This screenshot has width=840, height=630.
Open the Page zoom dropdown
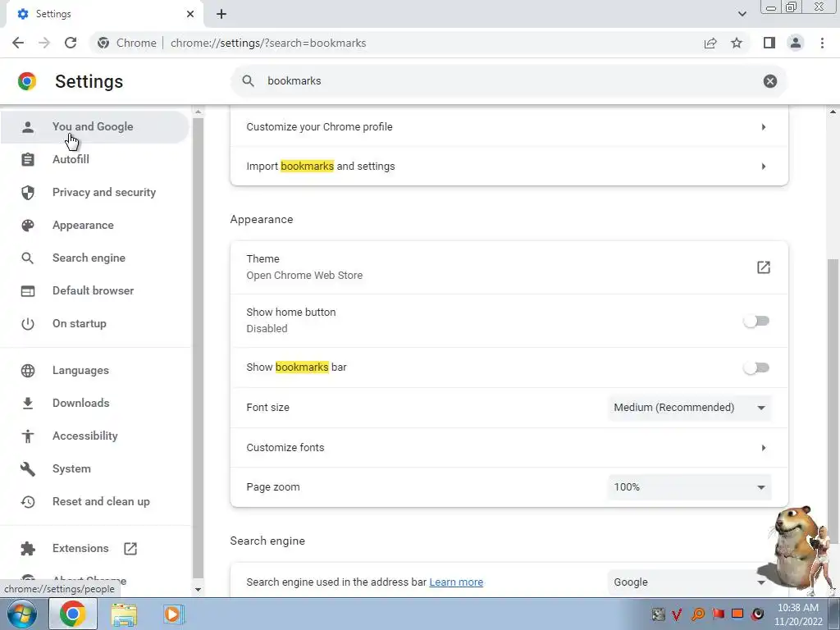pyautogui.click(x=689, y=487)
